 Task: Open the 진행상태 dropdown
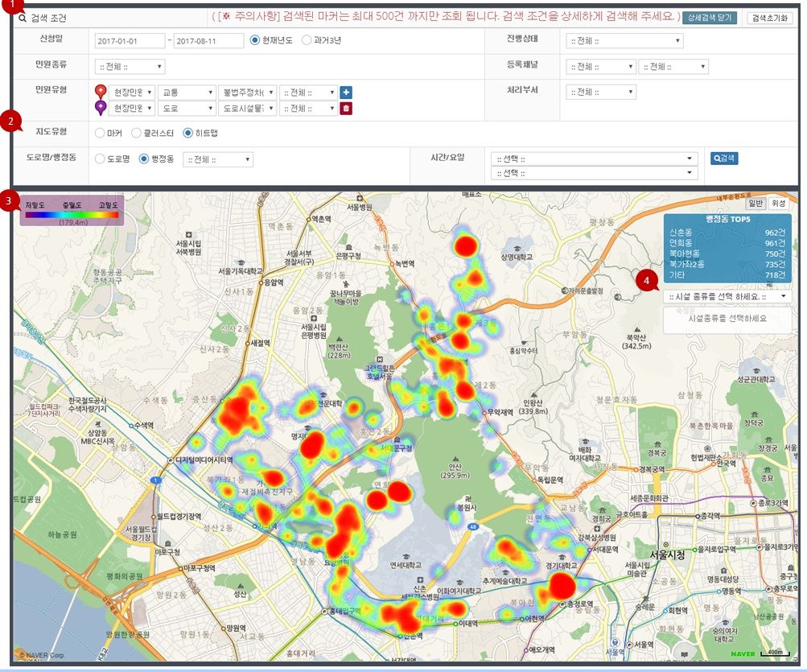tap(625, 40)
